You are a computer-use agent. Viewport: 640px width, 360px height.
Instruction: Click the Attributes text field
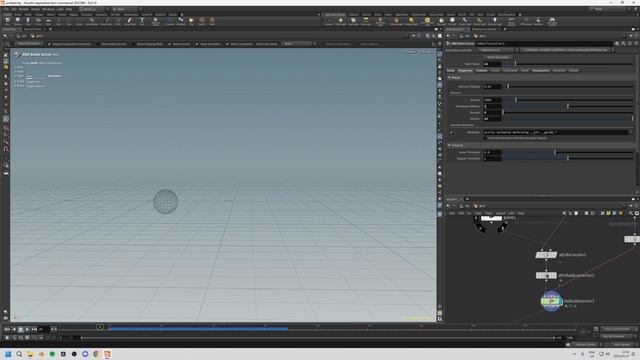click(556, 132)
